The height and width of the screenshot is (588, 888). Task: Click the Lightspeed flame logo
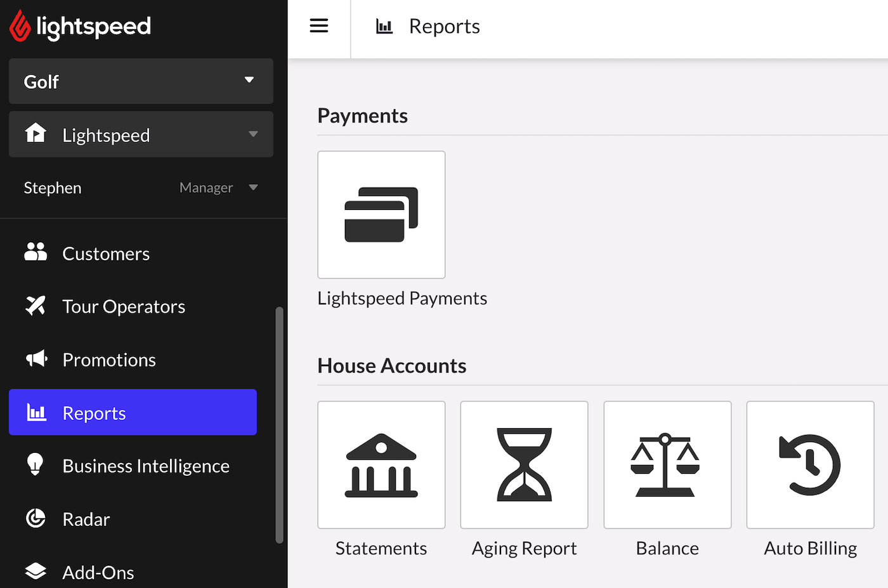pyautogui.click(x=20, y=26)
